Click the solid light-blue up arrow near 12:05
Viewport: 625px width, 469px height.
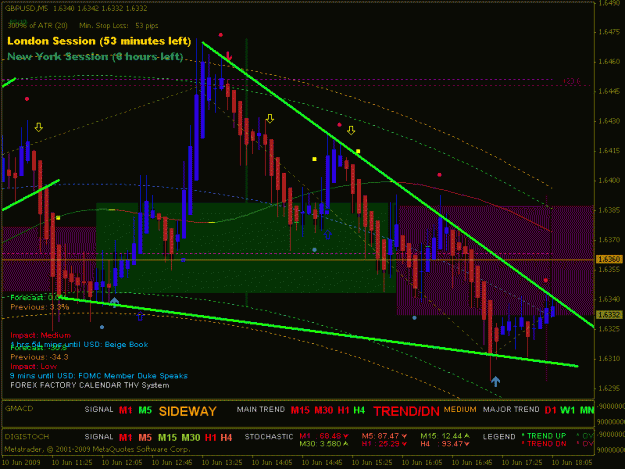(x=114, y=302)
